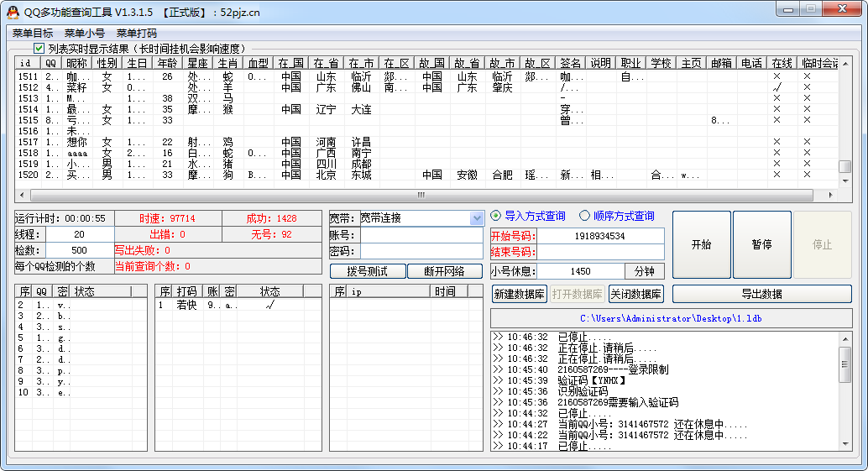The width and height of the screenshot is (868, 471).
Task: Select 顺序方式查询 radio button
Action: 584,216
